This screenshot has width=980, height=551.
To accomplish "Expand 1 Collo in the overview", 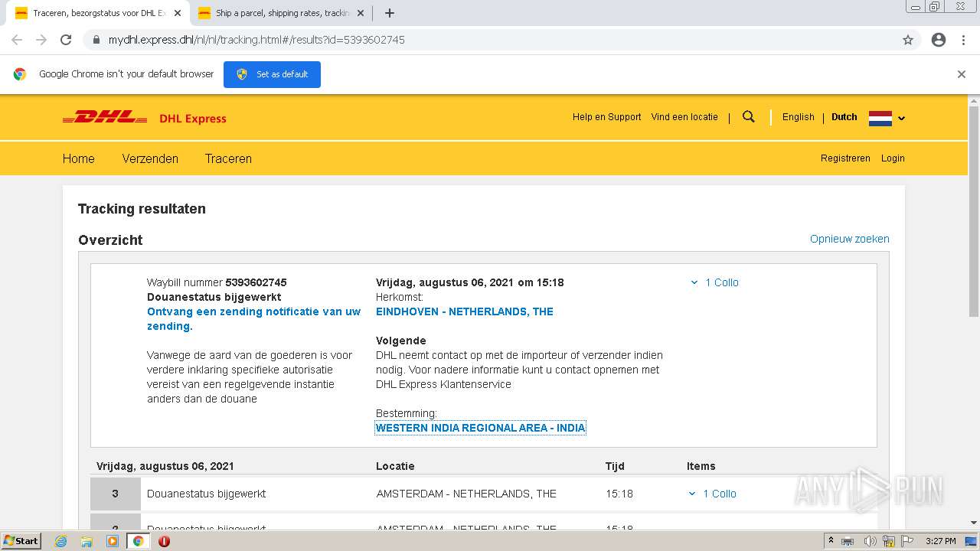I will click(714, 282).
